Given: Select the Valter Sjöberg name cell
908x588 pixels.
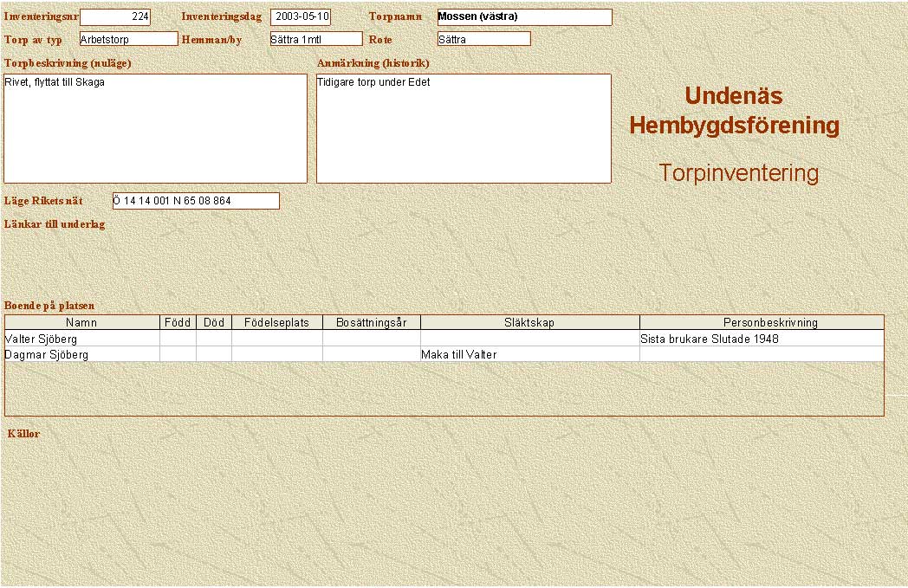Looking at the screenshot, I should 81,339.
